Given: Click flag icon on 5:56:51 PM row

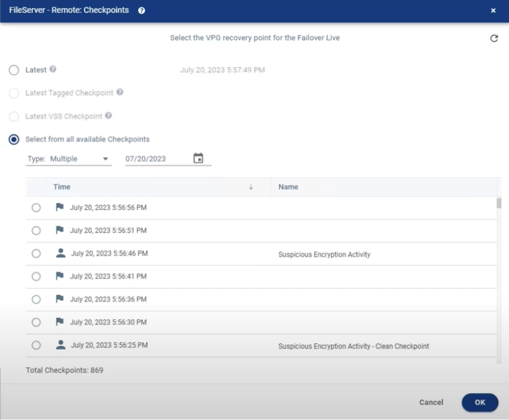Looking at the screenshot, I should tap(60, 230).
